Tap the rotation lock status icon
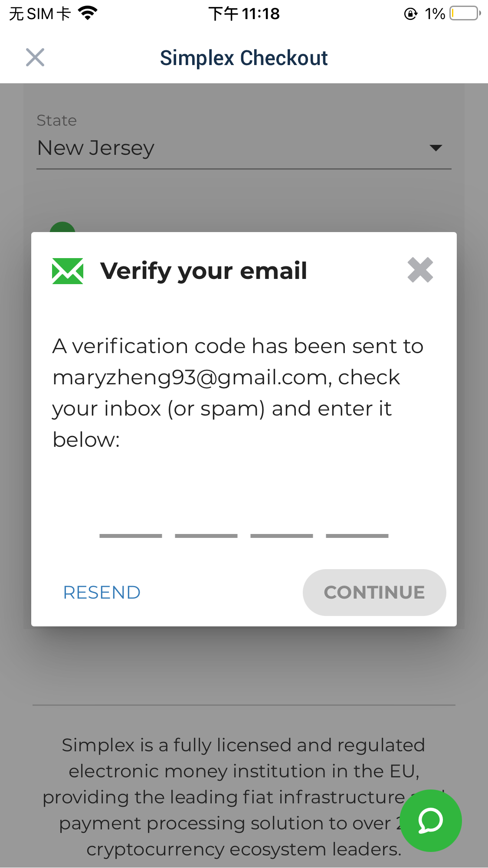 [410, 14]
